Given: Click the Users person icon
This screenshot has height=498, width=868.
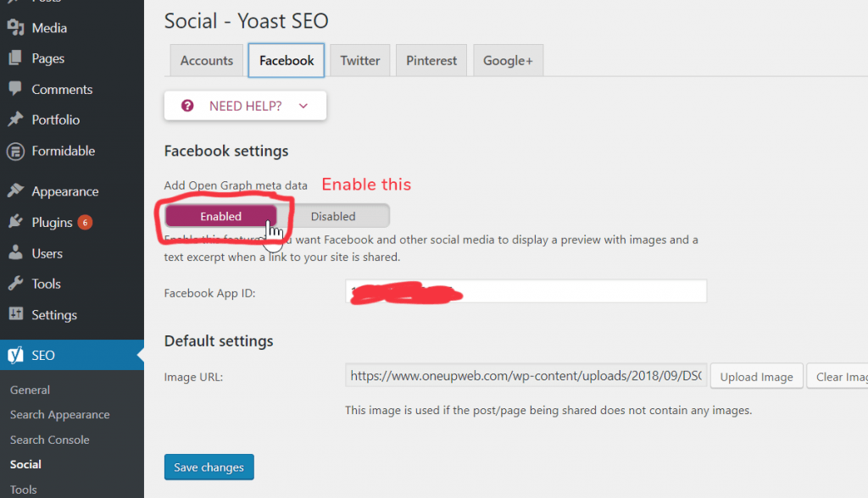Looking at the screenshot, I should click(x=15, y=253).
